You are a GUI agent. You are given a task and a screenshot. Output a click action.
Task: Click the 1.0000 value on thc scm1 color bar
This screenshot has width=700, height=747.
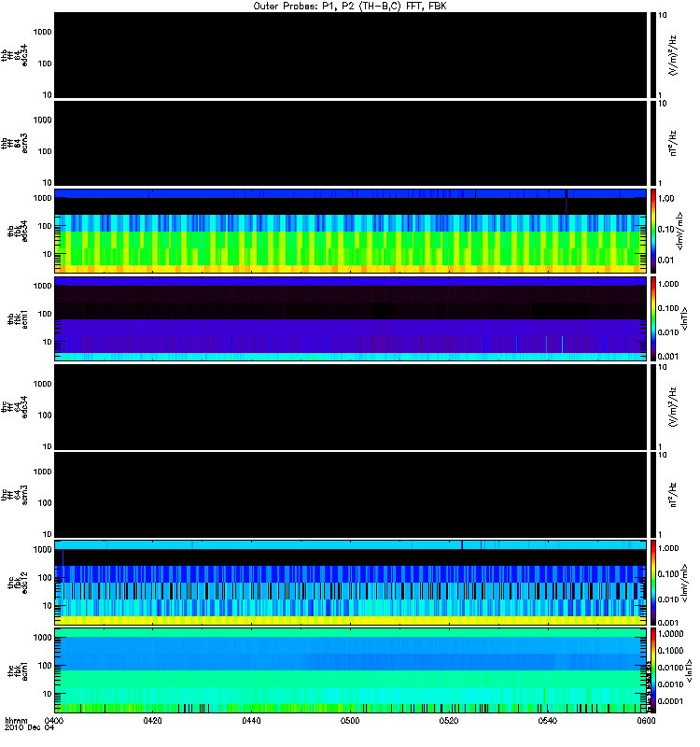(670, 634)
